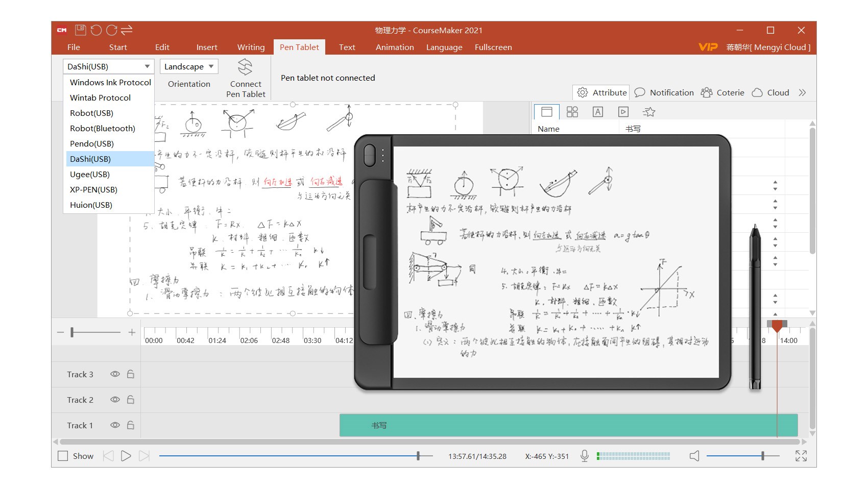Play the timeline
Screen dimensions: 868x488
pyautogui.click(x=126, y=456)
